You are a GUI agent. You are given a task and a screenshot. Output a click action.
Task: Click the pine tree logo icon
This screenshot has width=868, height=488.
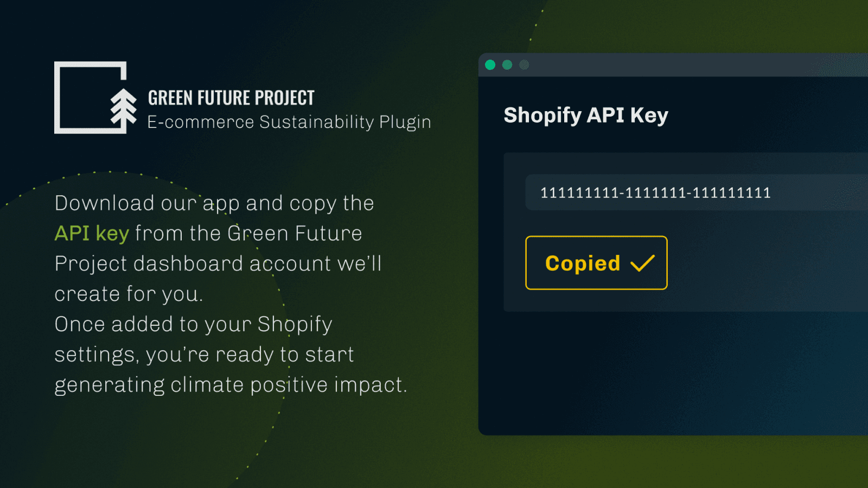124,108
